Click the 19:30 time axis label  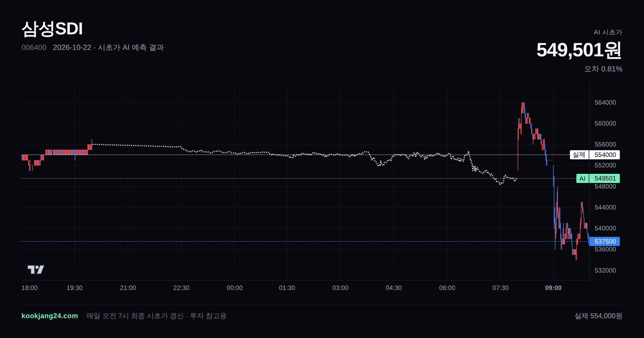(75, 288)
